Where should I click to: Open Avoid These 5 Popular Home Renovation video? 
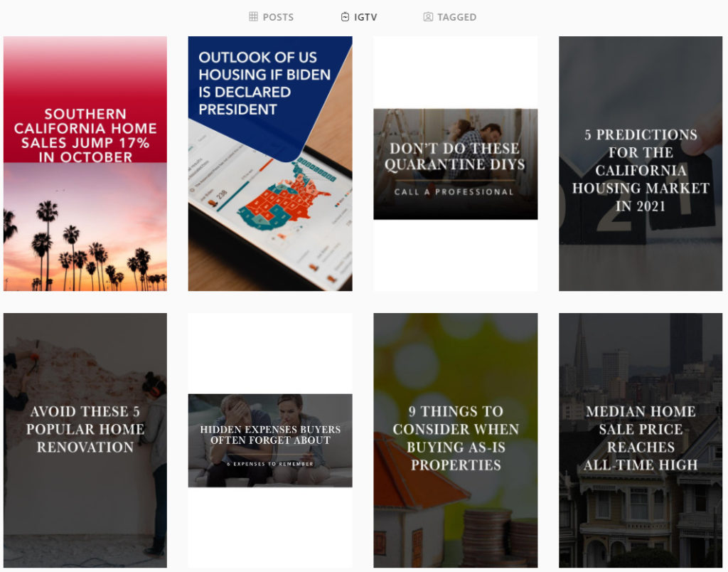[85, 440]
